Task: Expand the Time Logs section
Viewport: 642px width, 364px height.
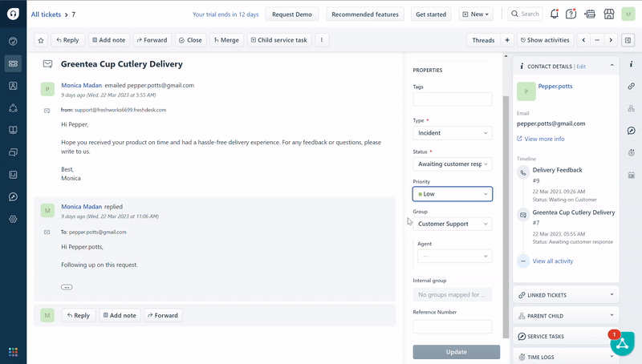Action: [566, 357]
